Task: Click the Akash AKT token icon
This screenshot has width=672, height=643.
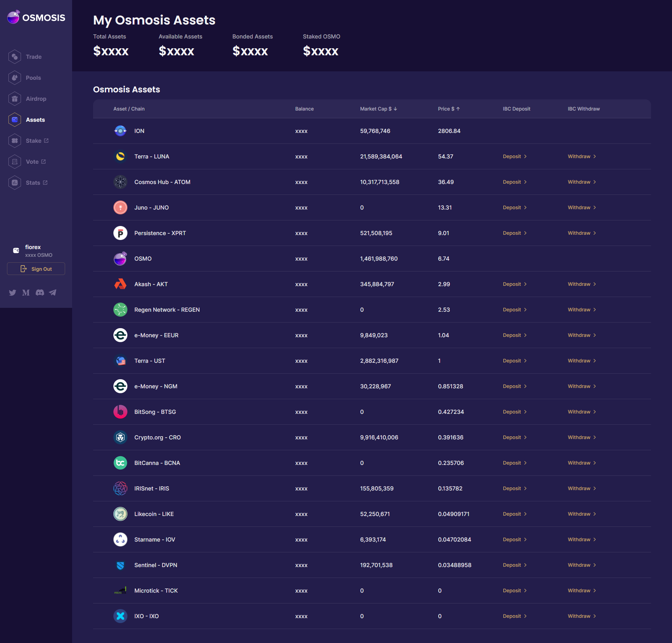Action: point(120,284)
